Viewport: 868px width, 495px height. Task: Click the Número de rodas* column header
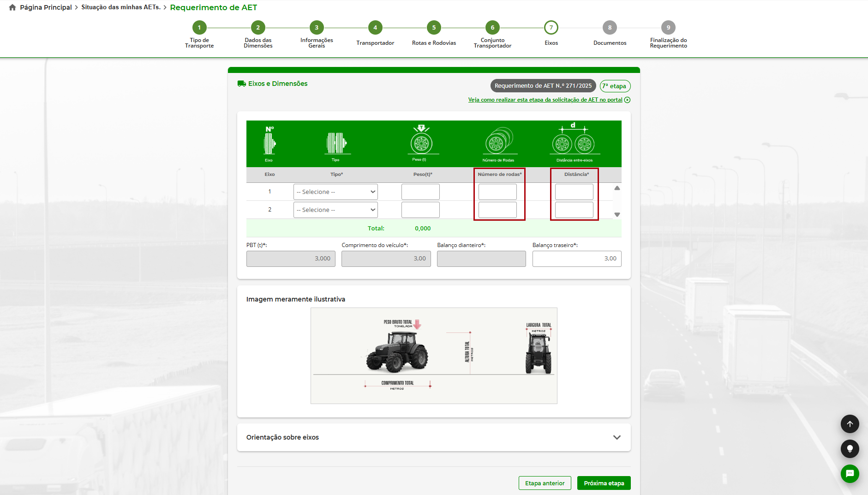500,175
